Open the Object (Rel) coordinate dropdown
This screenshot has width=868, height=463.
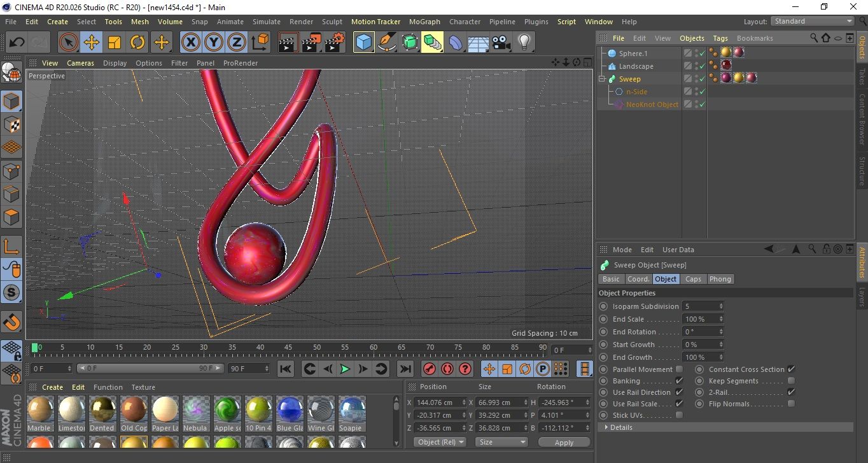[440, 442]
